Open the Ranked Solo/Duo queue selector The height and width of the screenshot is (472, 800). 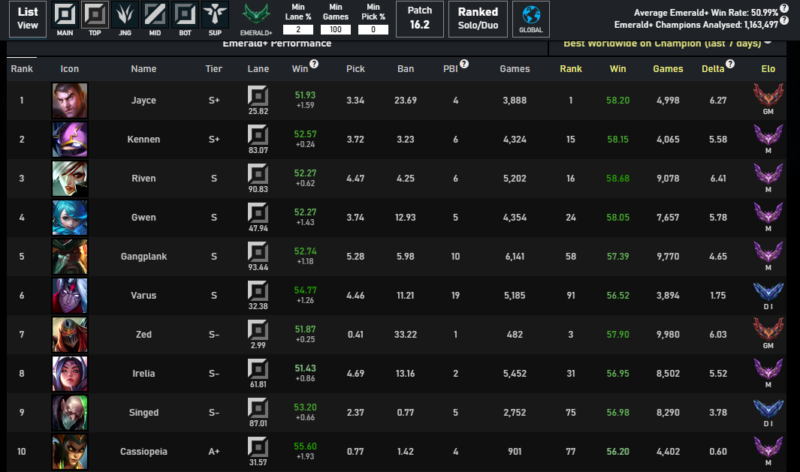478,17
